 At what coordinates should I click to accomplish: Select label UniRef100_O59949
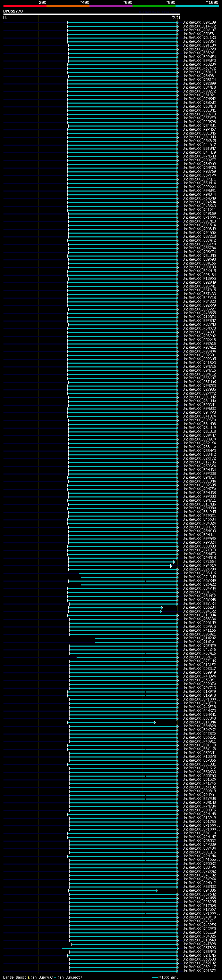pyautogui.click(x=199, y=672)
